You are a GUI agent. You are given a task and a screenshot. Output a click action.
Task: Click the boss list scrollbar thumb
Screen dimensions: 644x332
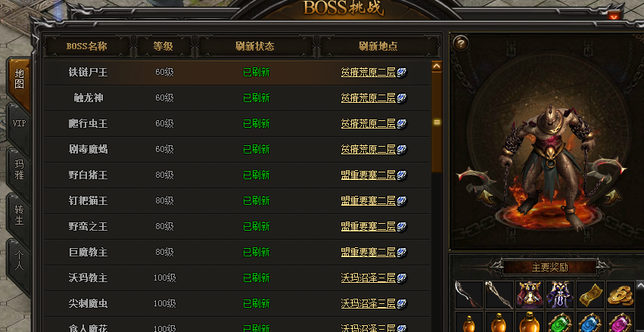click(437, 123)
